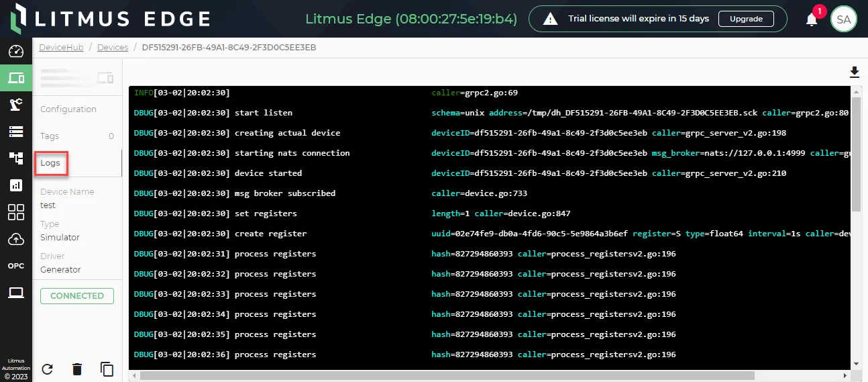Viewport: 868px width, 382px height.
Task: Download logs with the download icon
Action: [855, 72]
